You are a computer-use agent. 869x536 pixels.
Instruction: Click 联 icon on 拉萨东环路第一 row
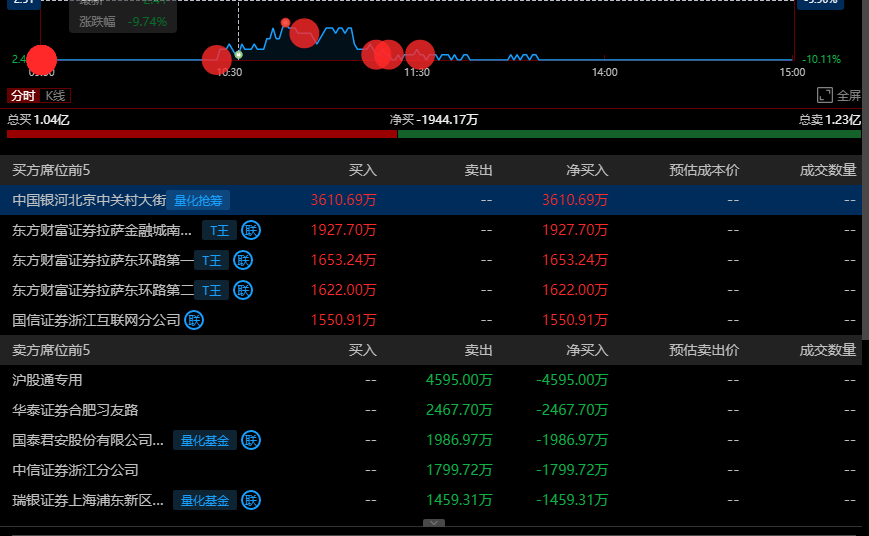point(243,260)
